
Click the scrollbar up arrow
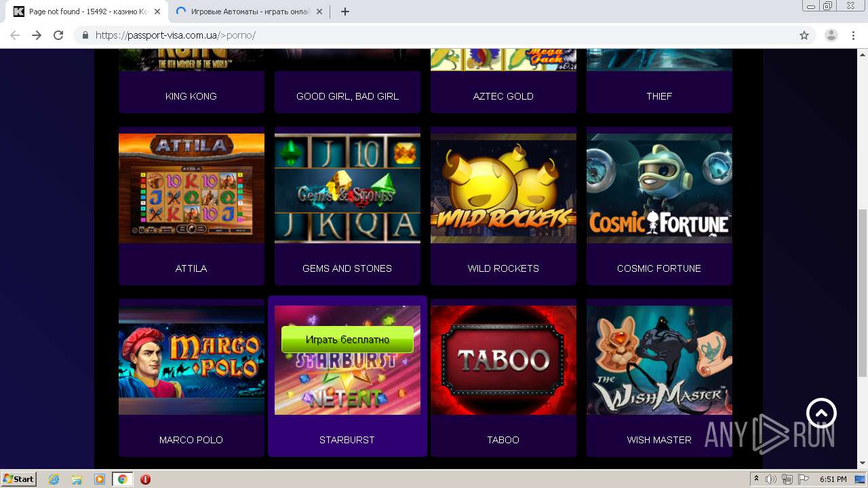click(863, 54)
